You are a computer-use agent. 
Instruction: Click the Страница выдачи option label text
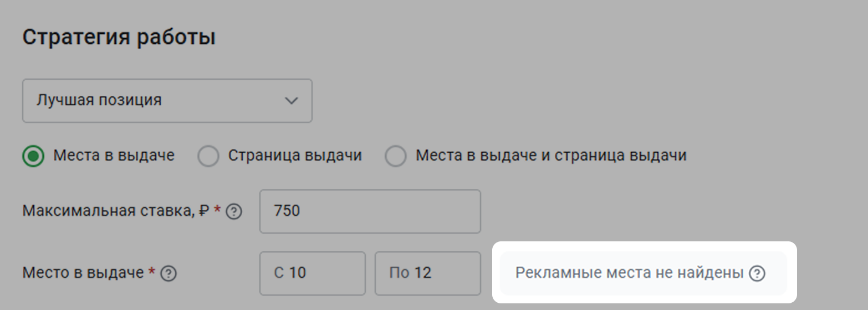[295, 156]
